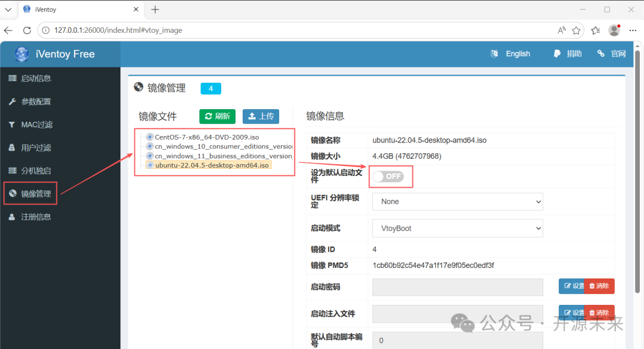Open the 启动模式 VtoyBoot dropdown
The height and width of the screenshot is (349, 644).
click(x=457, y=228)
